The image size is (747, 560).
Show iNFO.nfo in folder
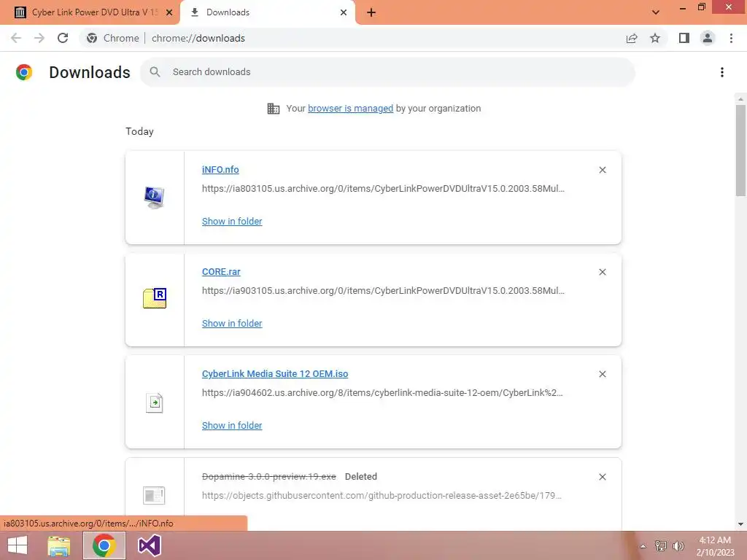[x=232, y=221]
